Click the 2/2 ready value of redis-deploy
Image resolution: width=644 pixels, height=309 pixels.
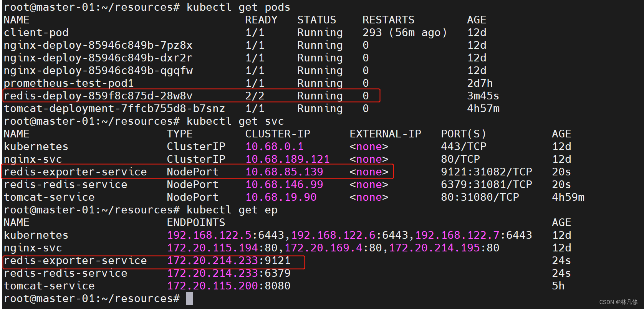point(255,96)
